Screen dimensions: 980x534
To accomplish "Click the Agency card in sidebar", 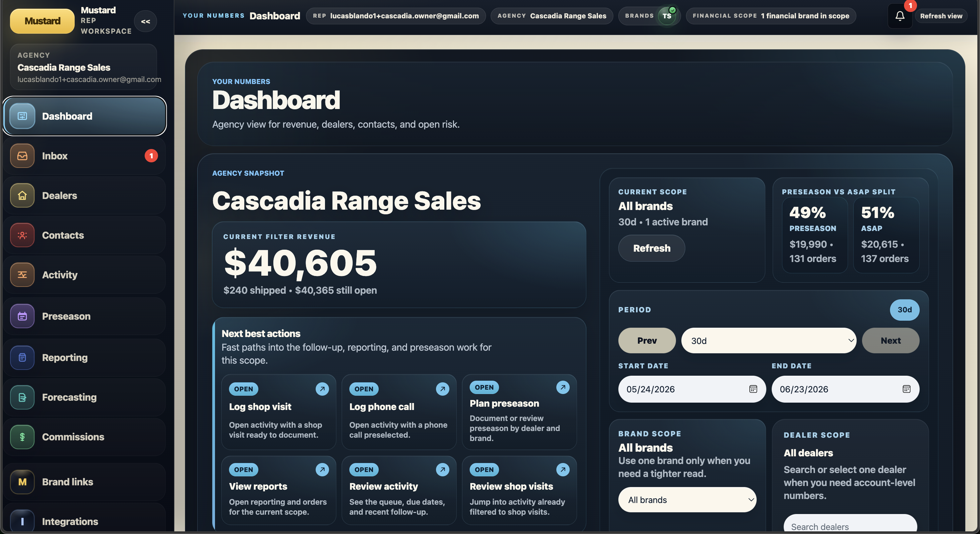I will (83, 67).
